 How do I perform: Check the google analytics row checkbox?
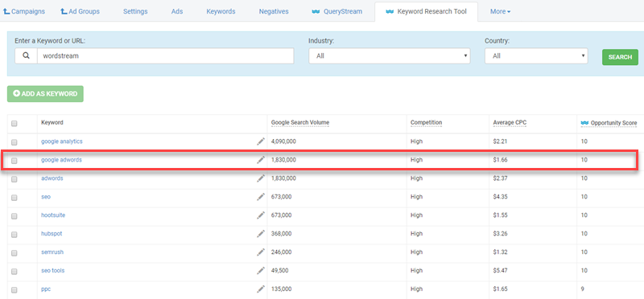click(14, 142)
